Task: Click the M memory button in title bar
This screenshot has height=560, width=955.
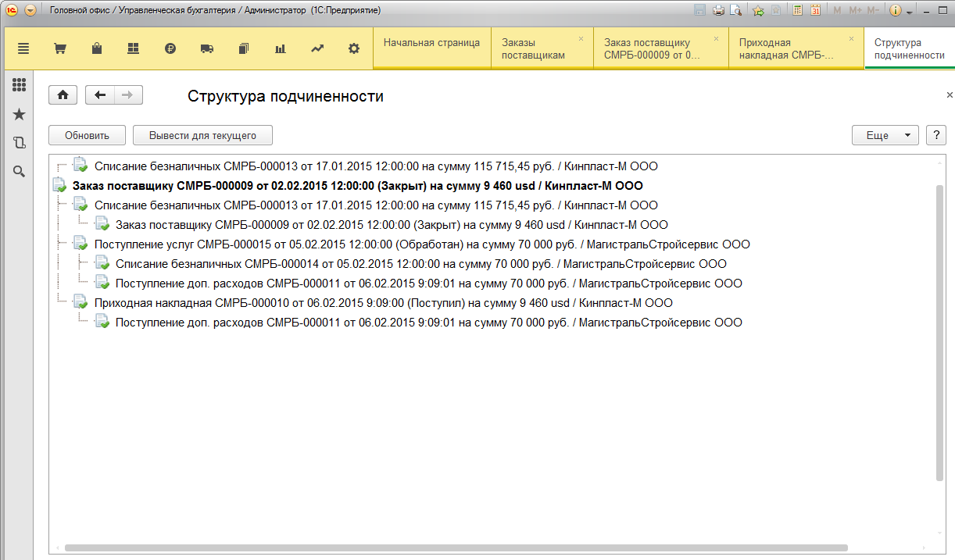Action: click(x=839, y=10)
